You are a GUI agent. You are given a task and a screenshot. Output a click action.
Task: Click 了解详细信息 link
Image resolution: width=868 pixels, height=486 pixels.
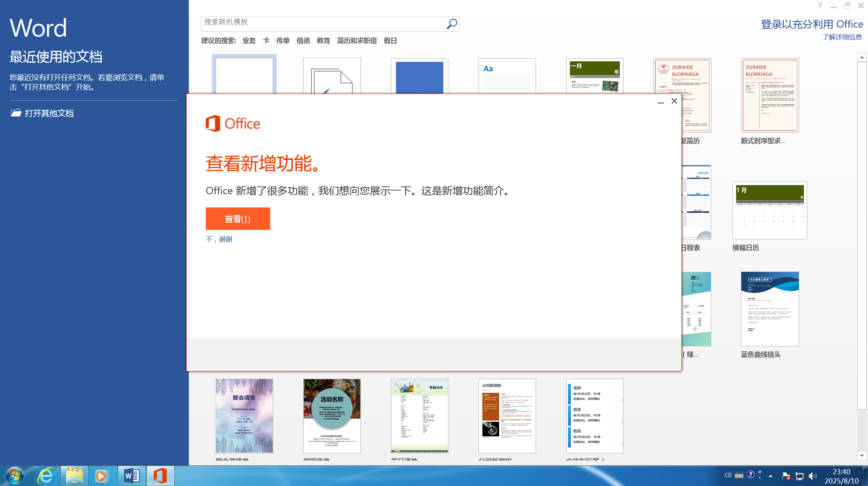(x=842, y=37)
